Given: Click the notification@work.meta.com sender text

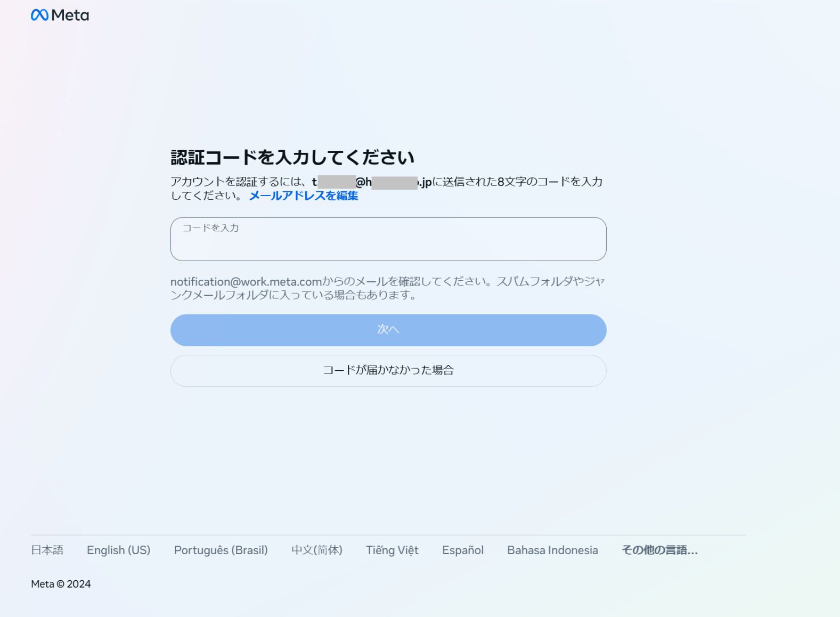Looking at the screenshot, I should point(246,281).
